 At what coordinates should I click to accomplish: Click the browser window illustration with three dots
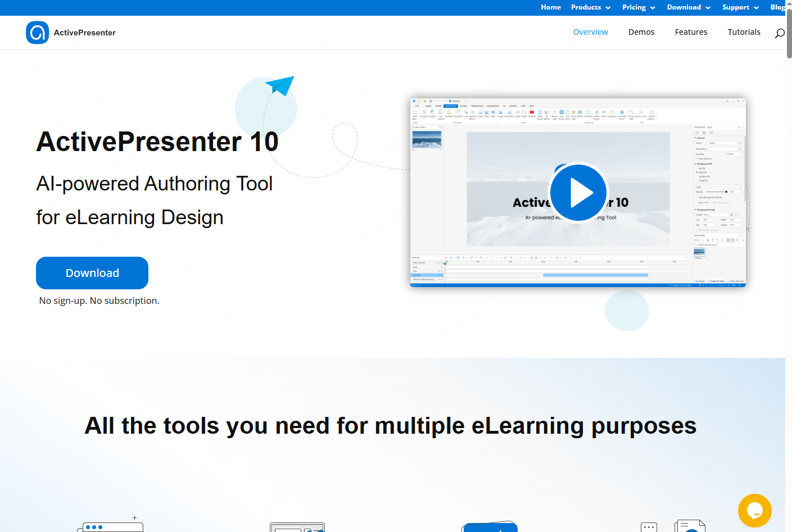pyautogui.click(x=111, y=526)
